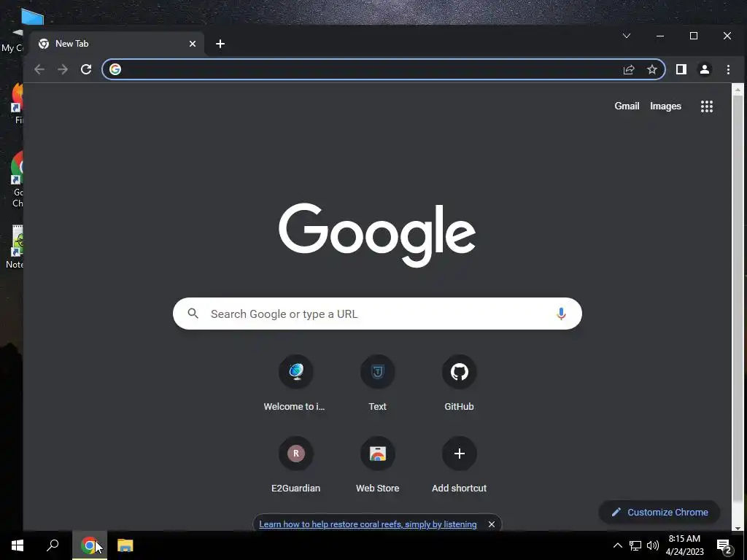Click Customize Chrome button
Image resolution: width=747 pixels, height=560 pixels.
coord(659,513)
